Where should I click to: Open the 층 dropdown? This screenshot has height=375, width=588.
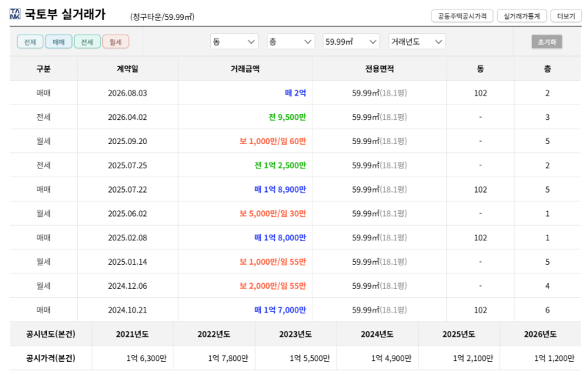pos(290,42)
